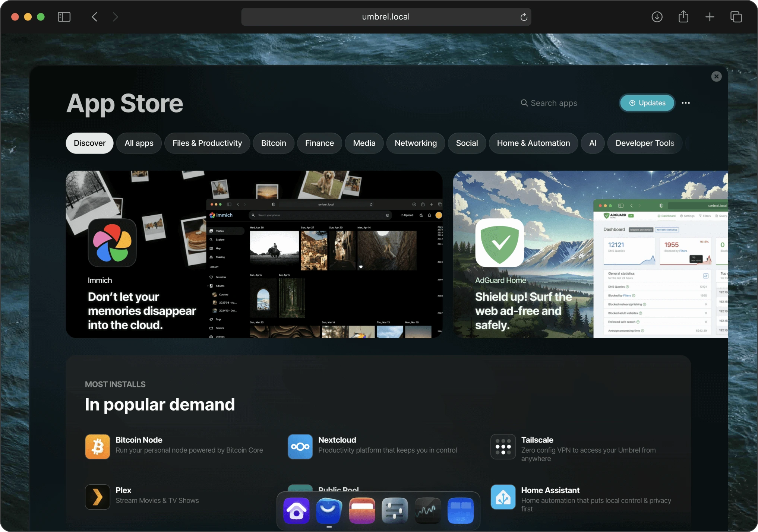Toggle the Safari sidebar icon
This screenshot has width=758, height=532.
point(64,17)
